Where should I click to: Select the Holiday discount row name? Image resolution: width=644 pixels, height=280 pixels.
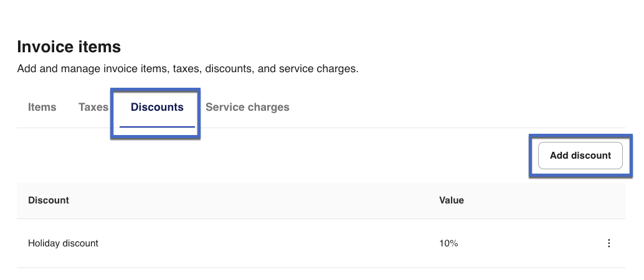[x=63, y=243]
